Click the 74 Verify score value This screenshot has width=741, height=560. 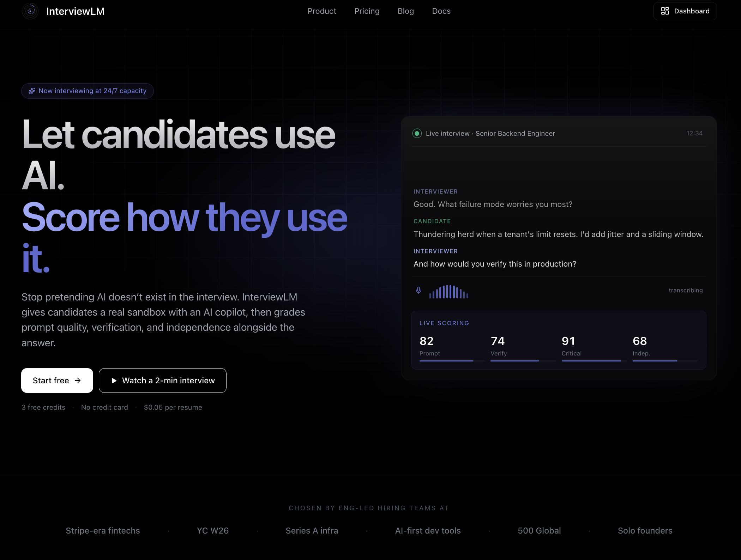498,341
